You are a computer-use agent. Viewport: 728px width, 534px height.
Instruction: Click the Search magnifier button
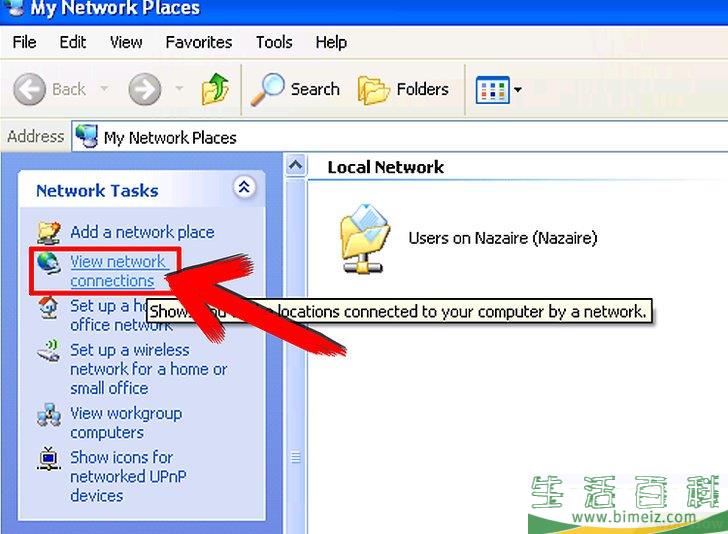[x=295, y=89]
